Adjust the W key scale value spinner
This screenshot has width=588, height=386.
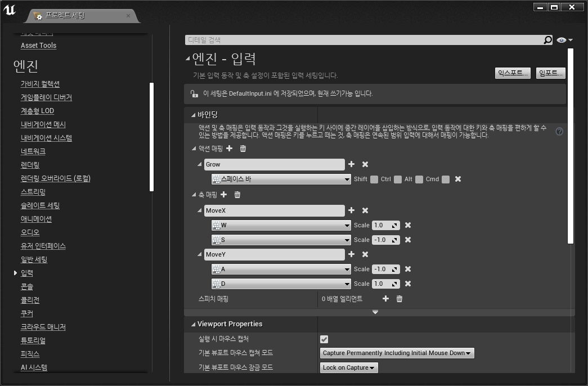pyautogui.click(x=386, y=226)
